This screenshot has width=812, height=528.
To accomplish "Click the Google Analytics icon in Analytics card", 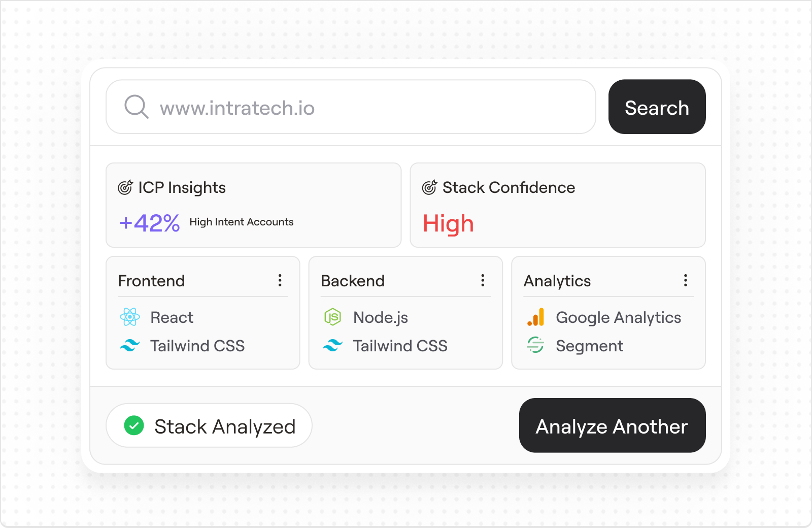I will pyautogui.click(x=536, y=317).
